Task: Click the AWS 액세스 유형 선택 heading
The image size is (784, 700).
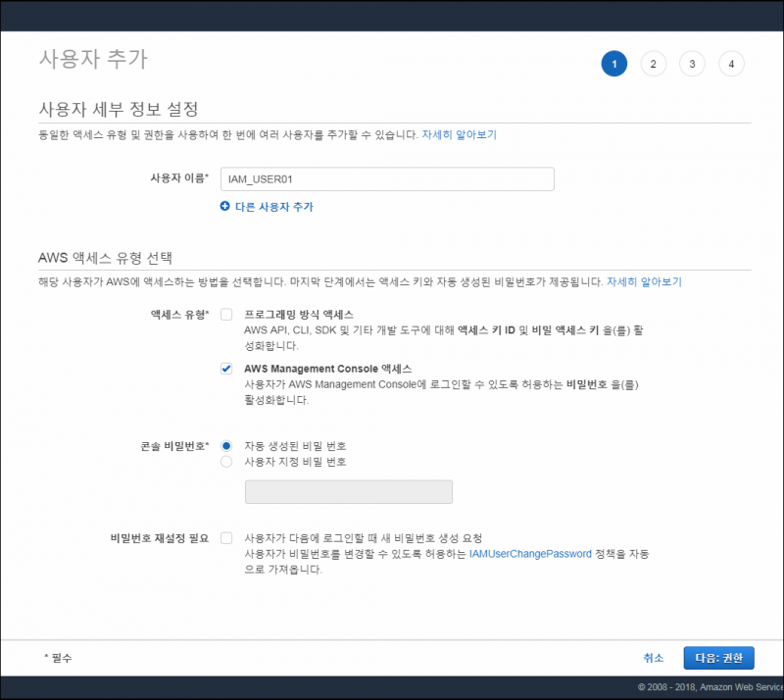Action: pyautogui.click(x=105, y=258)
